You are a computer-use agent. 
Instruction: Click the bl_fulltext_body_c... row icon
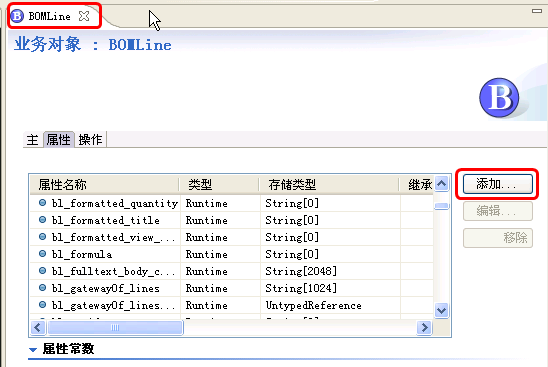42,271
